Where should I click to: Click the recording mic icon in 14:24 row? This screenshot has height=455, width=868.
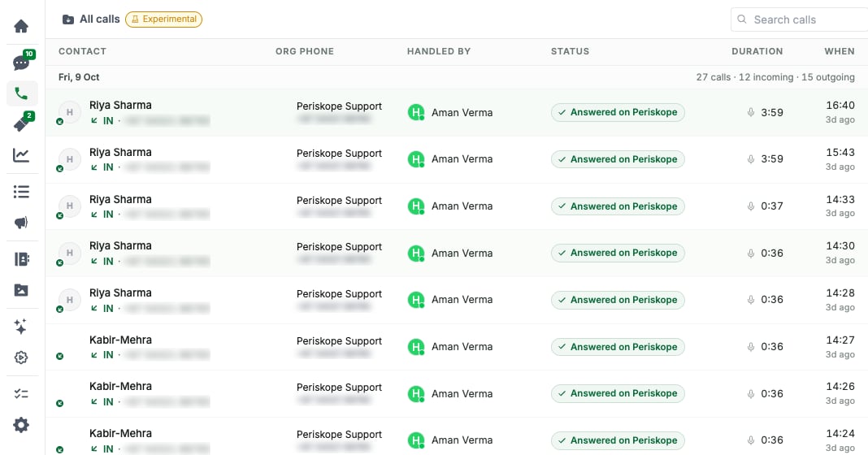pyautogui.click(x=751, y=440)
